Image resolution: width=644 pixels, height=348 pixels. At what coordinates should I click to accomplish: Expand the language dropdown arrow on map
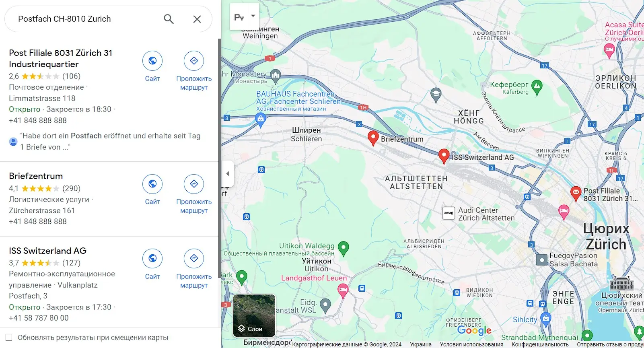[x=253, y=16]
